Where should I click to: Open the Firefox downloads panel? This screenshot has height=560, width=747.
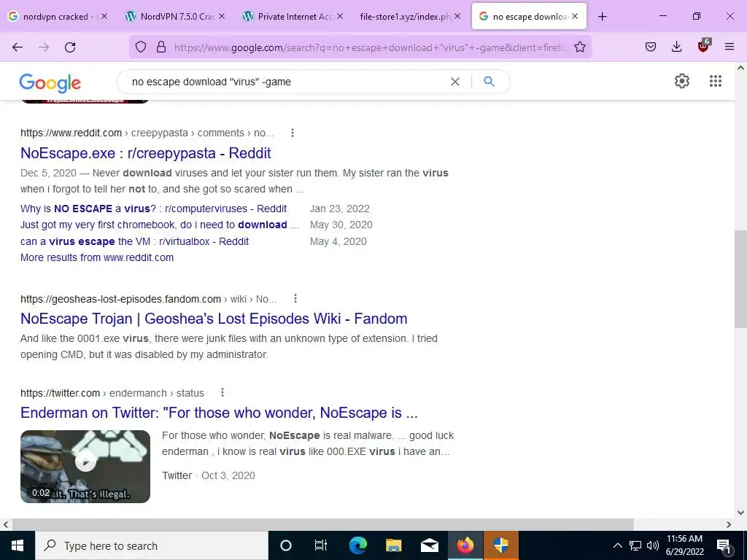click(676, 47)
